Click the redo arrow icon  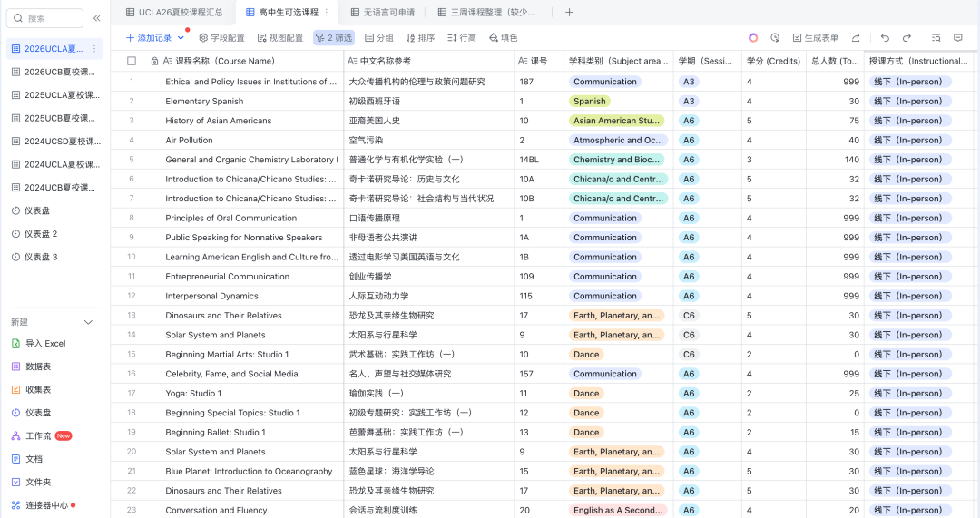point(906,38)
